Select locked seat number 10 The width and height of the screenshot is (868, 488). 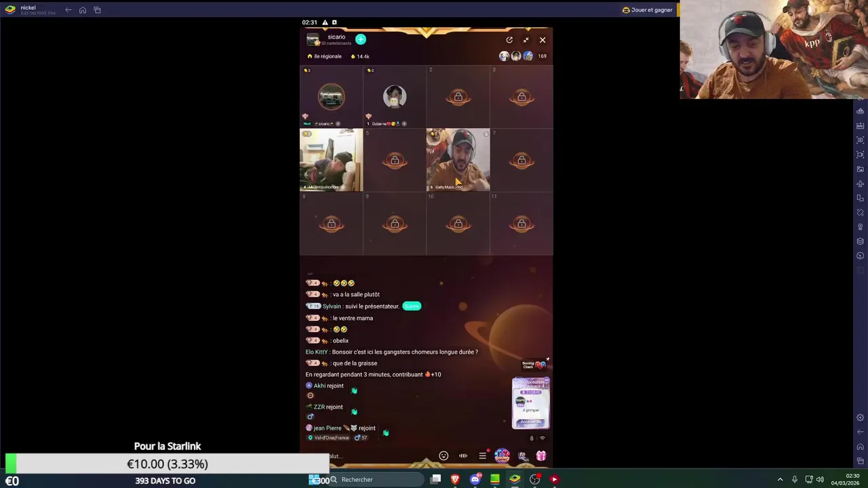(x=458, y=224)
